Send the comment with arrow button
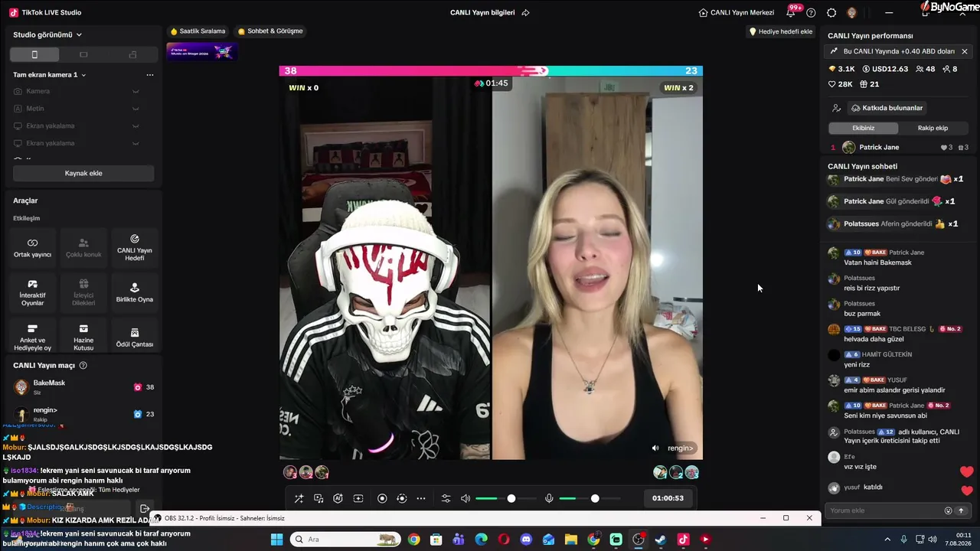This screenshot has height=551, width=980. tap(961, 510)
